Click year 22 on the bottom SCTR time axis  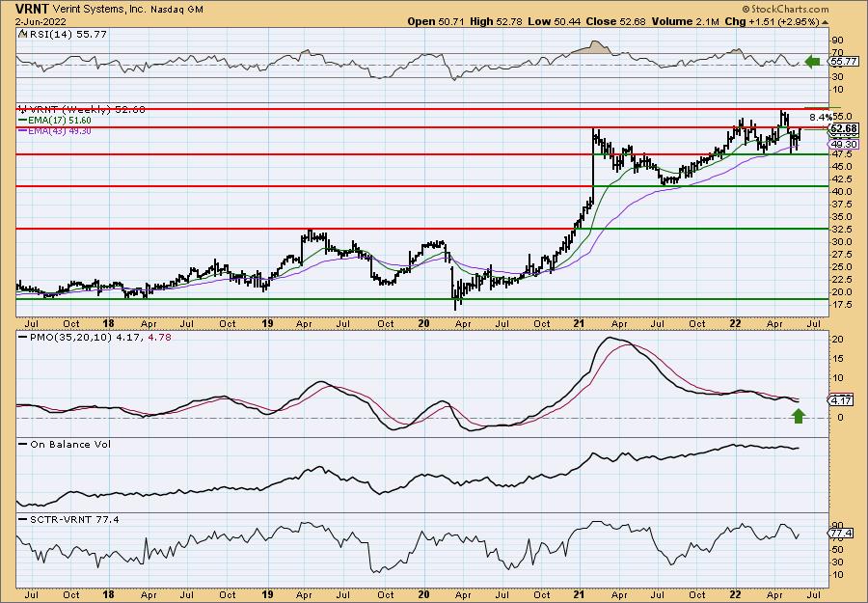tap(735, 594)
